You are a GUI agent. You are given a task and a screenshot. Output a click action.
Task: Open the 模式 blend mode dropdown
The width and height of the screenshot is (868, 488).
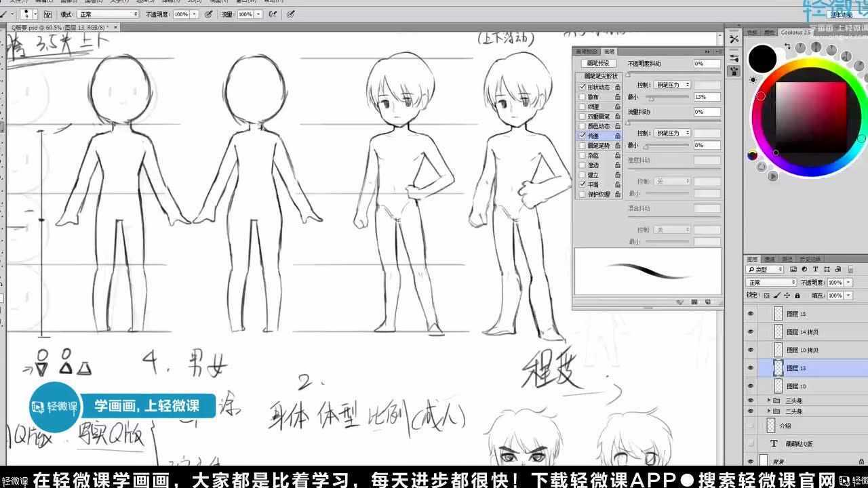[x=108, y=14]
